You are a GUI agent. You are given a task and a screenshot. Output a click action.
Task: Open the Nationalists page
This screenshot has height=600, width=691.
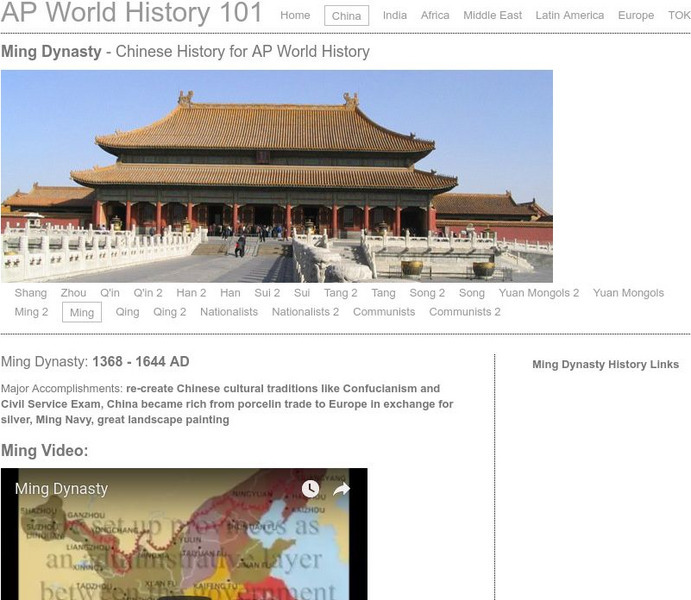coord(229,312)
